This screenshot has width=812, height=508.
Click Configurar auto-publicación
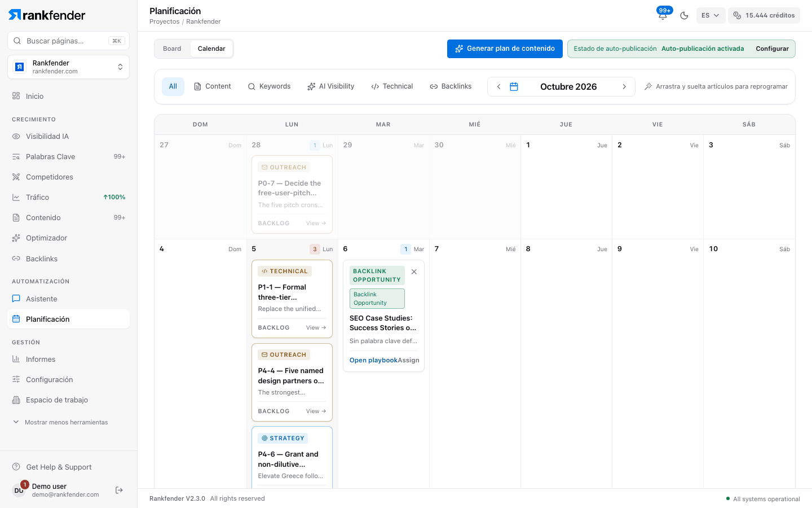(772, 49)
